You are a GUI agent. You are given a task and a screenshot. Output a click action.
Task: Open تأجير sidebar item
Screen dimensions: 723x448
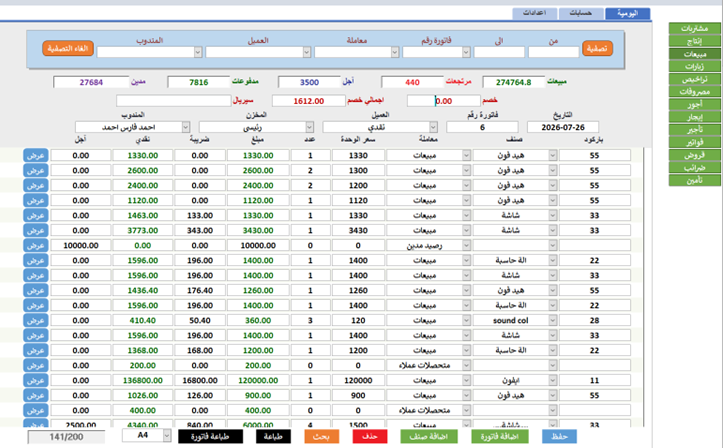694,130
